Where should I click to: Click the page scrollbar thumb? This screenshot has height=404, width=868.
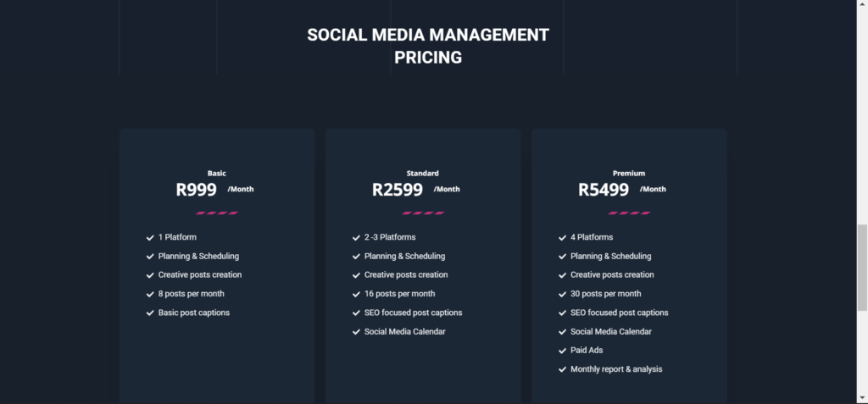(862, 268)
